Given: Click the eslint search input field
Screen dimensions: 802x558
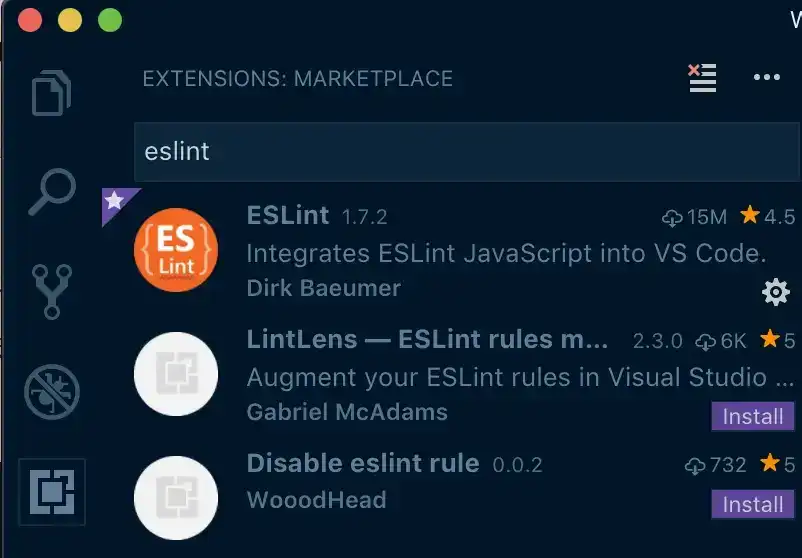Looking at the screenshot, I should click(467, 152).
